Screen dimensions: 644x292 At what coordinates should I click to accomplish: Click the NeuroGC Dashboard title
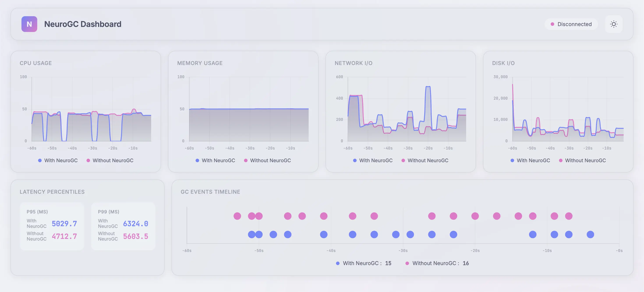(x=83, y=24)
